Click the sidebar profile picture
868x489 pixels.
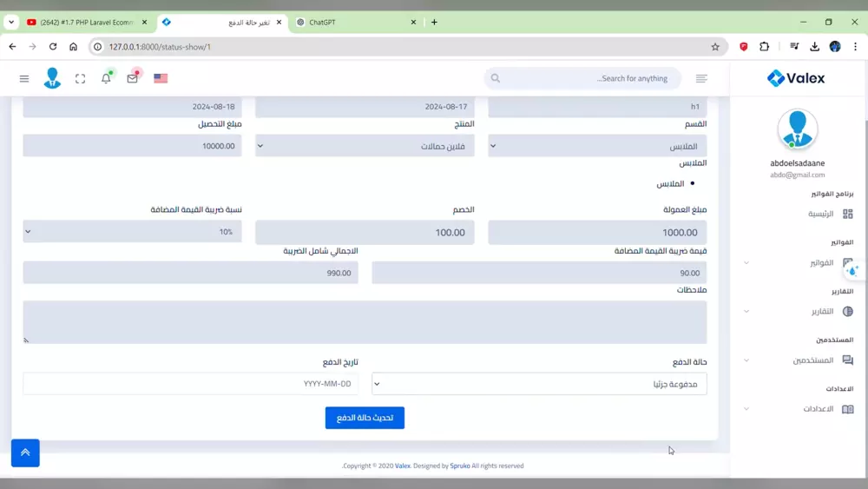pos(797,129)
